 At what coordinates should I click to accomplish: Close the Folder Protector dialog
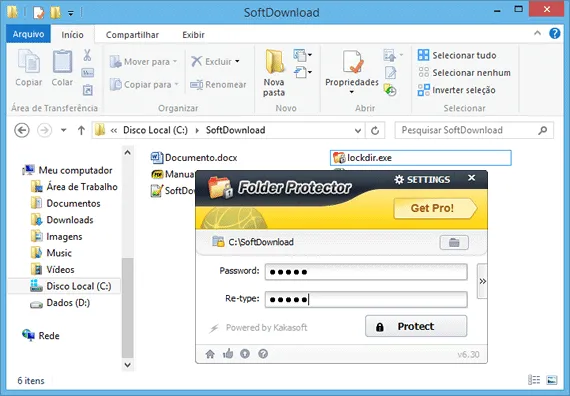click(471, 178)
